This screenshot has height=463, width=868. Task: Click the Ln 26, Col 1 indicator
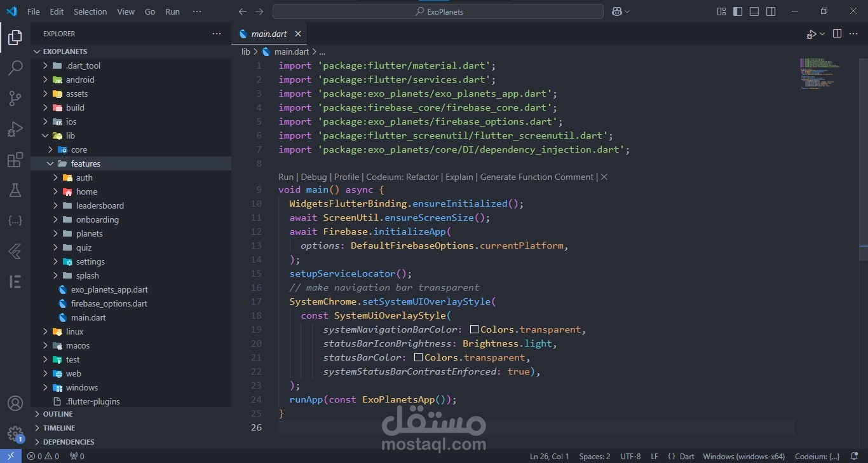(x=550, y=456)
